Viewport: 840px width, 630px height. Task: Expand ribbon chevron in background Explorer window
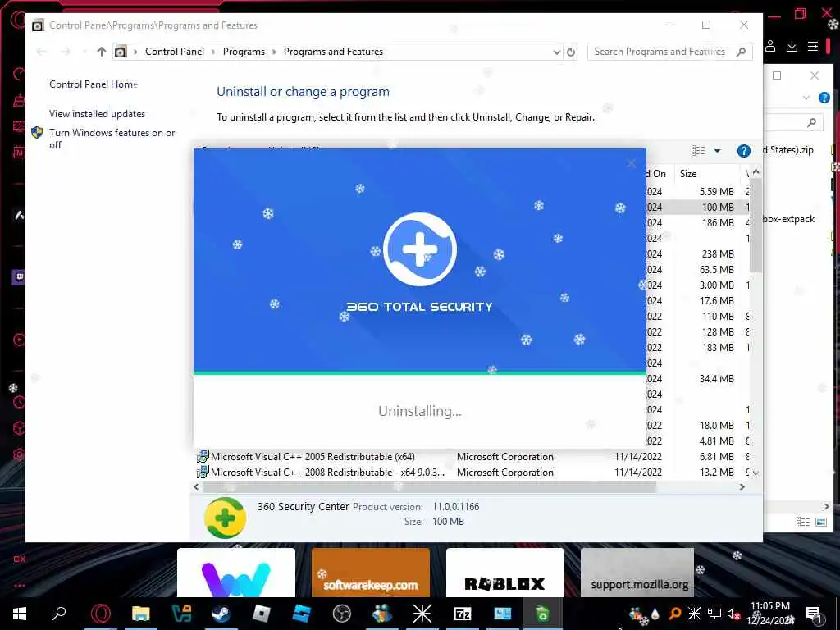pos(806,98)
